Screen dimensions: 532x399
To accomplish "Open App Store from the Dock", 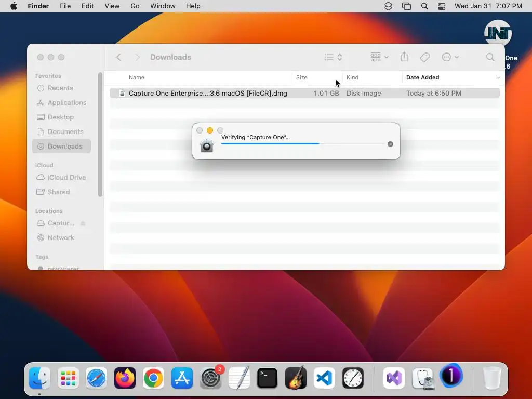I will click(182, 378).
